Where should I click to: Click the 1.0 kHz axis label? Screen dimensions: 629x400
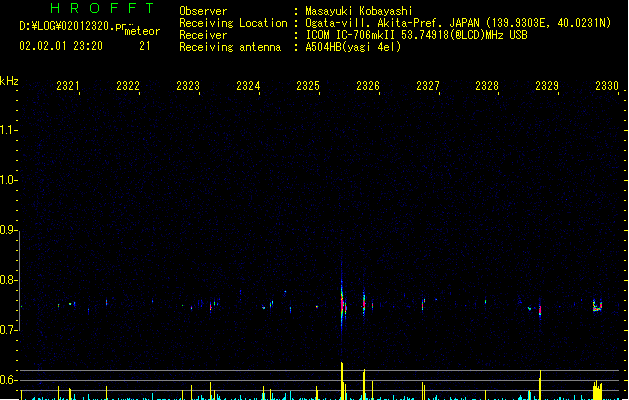(x=8, y=180)
